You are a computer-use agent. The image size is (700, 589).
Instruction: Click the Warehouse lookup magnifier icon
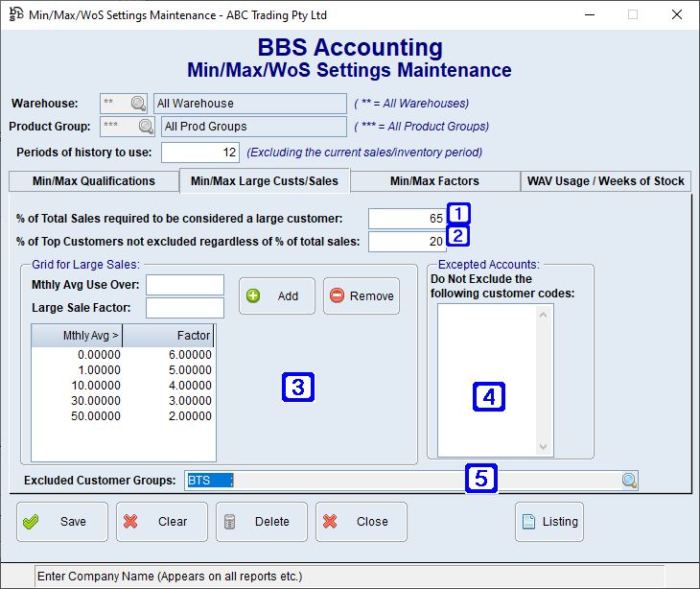(x=138, y=104)
